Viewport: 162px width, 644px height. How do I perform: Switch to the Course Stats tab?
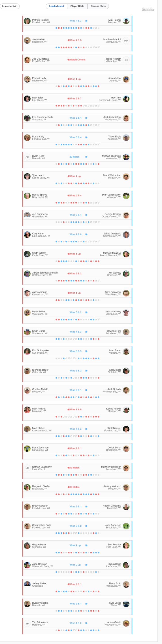pos(98,6)
